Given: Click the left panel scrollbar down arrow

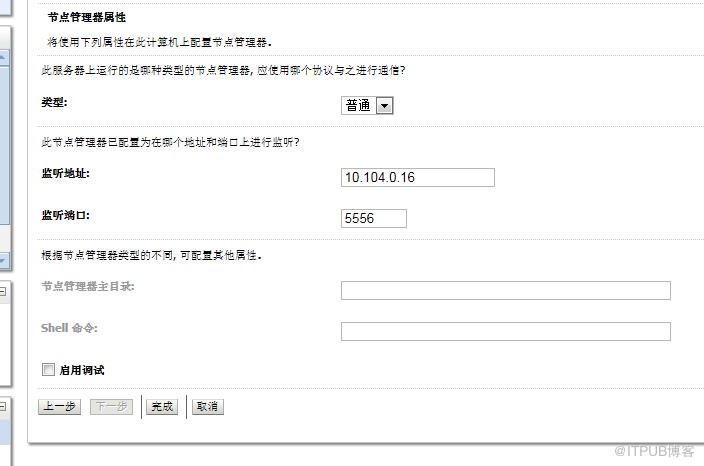Looking at the screenshot, I should [x=3, y=260].
